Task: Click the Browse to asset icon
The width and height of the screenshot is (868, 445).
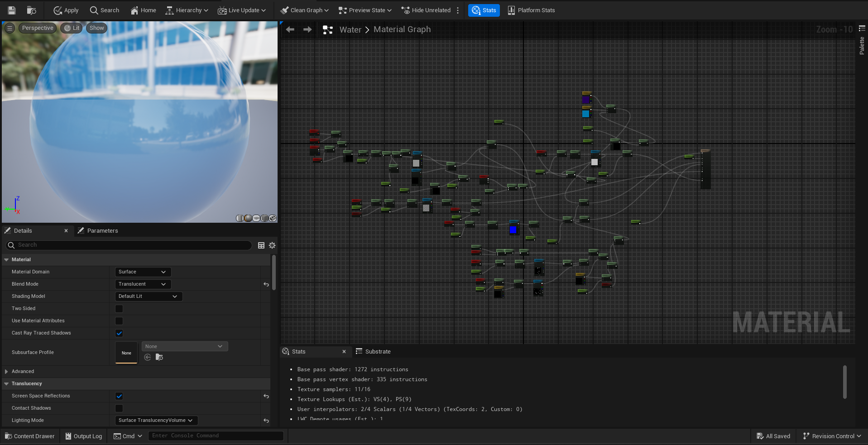Action: tap(31, 10)
